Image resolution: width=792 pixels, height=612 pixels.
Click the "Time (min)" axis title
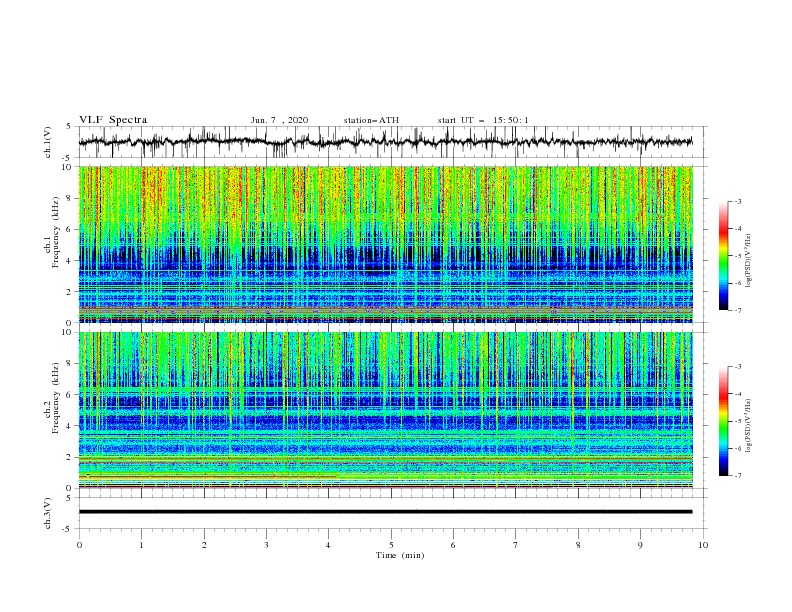tap(400, 555)
